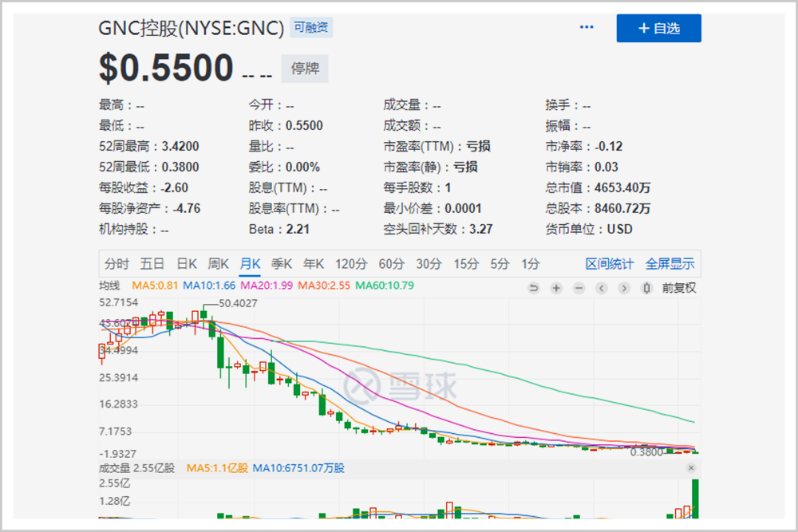The width and height of the screenshot is (798, 532).
Task: Open 全屏显示 fullscreen chart view
Action: 670,264
